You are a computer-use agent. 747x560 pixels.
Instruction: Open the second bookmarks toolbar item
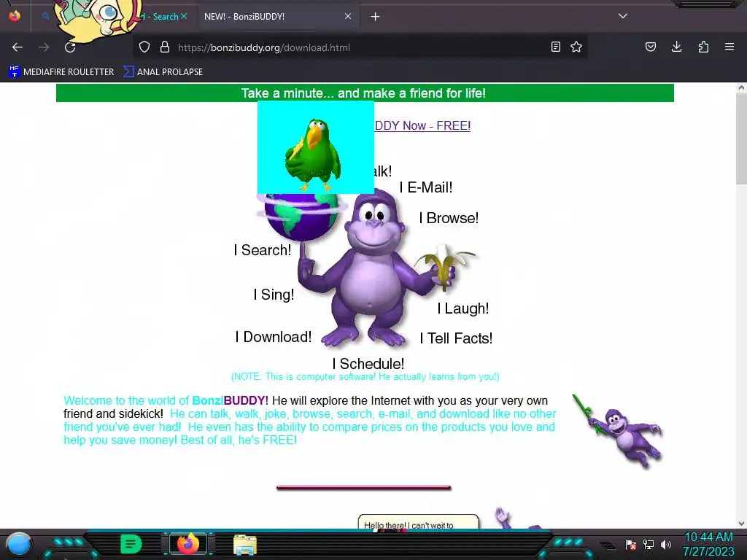[x=163, y=72]
